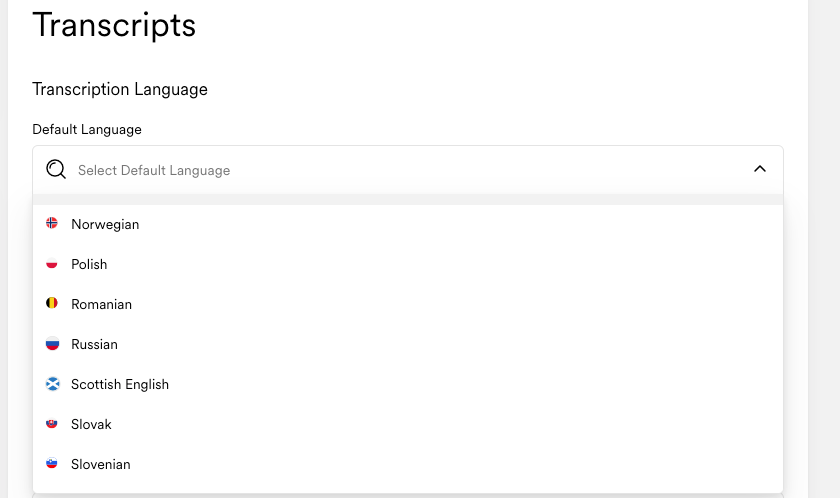Choose Polish as default language
Screen dimensions: 840x498
click(408, 264)
